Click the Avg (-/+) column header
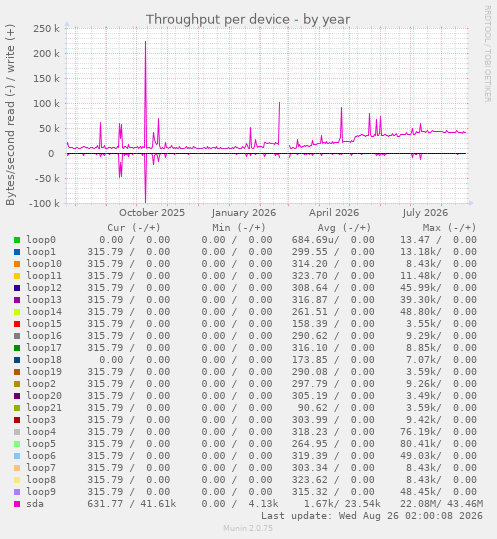Viewport: 497px width, 539px height. [344, 228]
